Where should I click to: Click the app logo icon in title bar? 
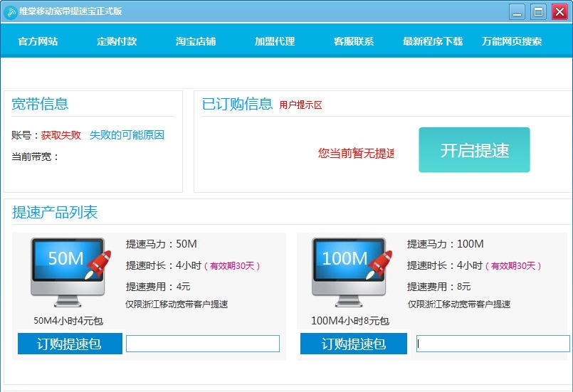click(11, 12)
